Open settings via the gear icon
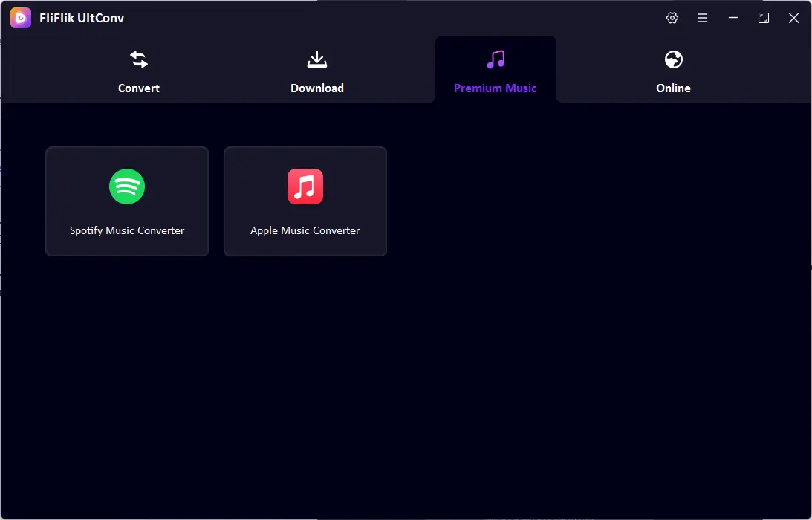 (672, 18)
